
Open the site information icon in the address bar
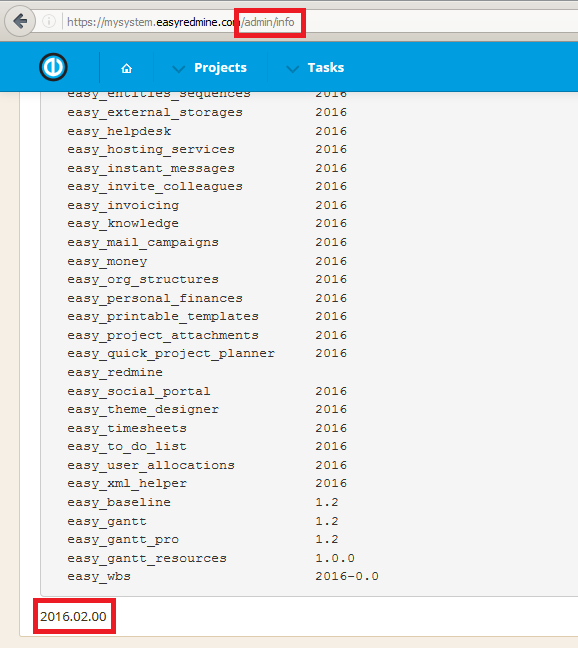pyautogui.click(x=49, y=21)
